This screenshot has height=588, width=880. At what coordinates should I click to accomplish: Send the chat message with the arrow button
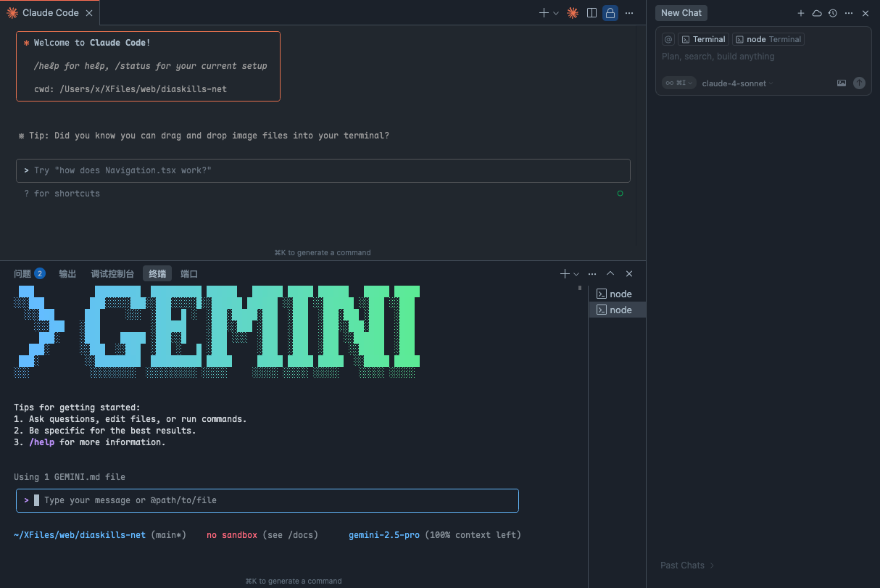(859, 83)
